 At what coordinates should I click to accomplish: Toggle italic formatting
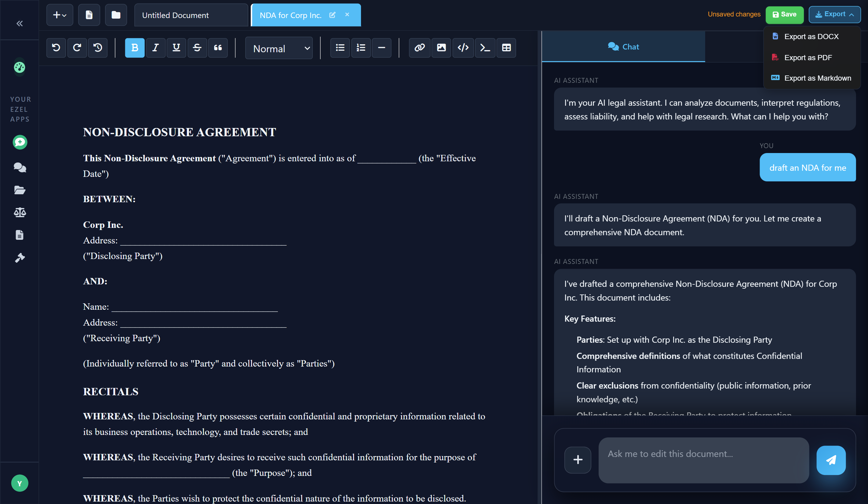point(156,48)
